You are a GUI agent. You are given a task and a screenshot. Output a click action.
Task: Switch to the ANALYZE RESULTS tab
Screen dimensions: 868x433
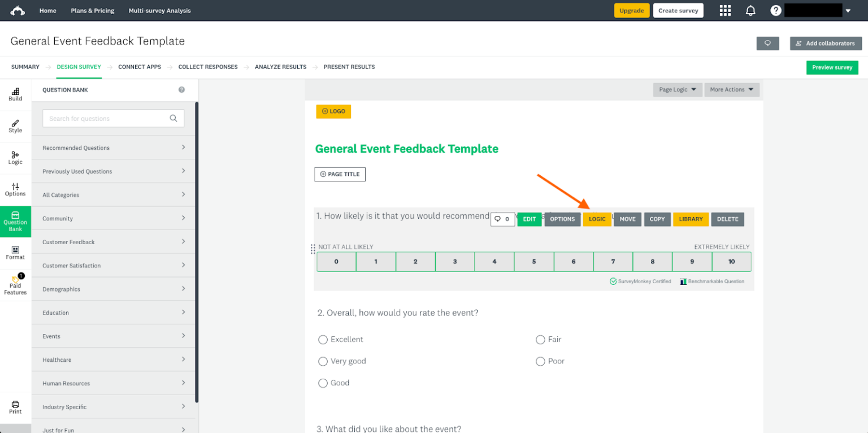(281, 67)
